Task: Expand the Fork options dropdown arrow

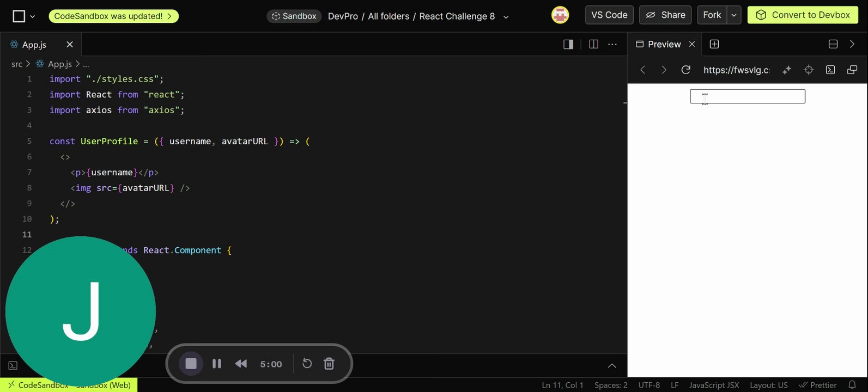Action: [734, 15]
